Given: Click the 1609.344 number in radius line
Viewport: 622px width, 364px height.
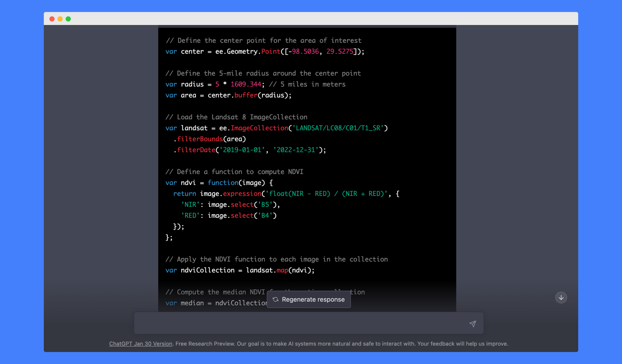Looking at the screenshot, I should coord(246,84).
